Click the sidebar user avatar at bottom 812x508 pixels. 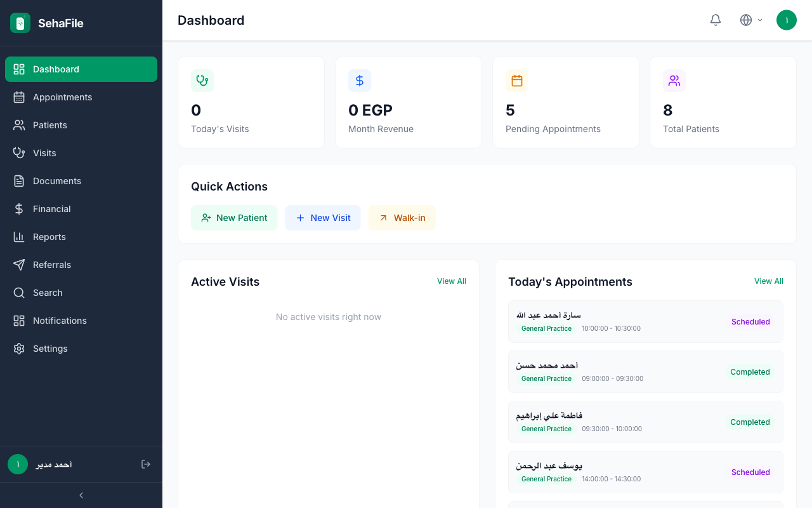[x=18, y=464]
